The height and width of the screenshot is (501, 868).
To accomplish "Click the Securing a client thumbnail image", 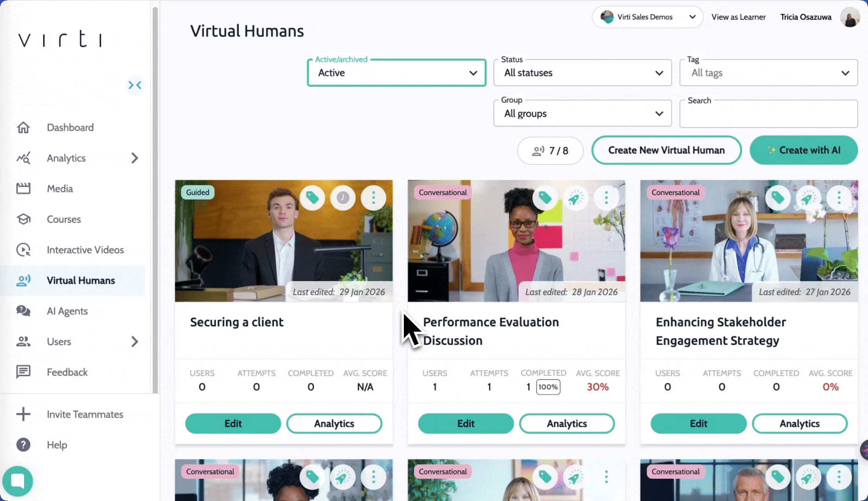I will (x=284, y=241).
